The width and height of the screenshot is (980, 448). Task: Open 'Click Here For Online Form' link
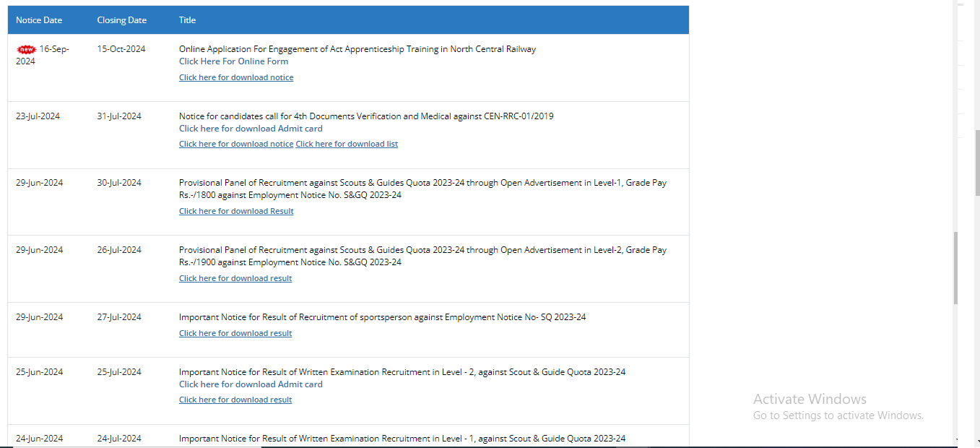click(233, 61)
